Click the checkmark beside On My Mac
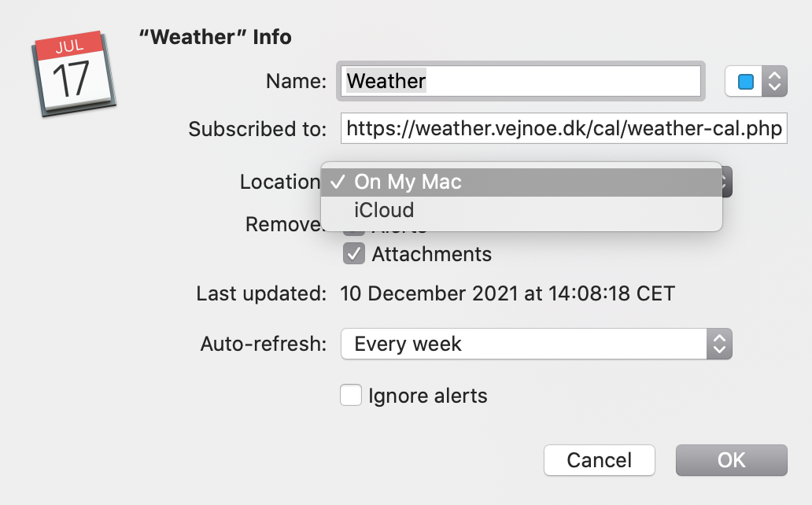The width and height of the screenshot is (812, 505). pyautogui.click(x=338, y=182)
